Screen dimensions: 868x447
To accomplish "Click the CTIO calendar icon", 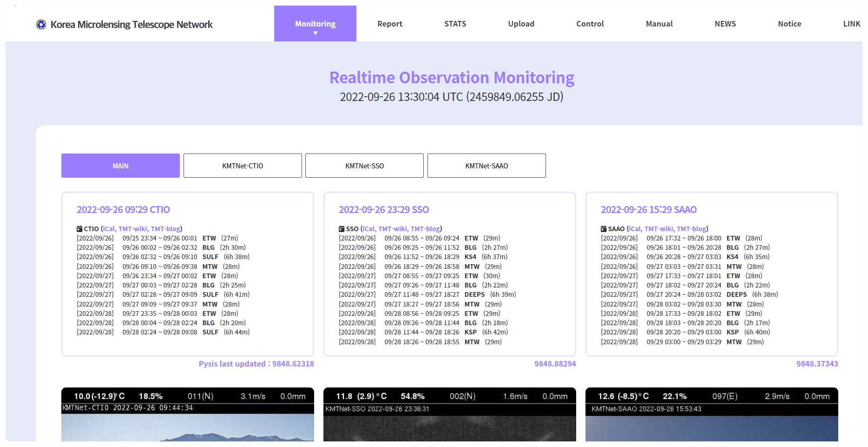I will pos(79,229).
